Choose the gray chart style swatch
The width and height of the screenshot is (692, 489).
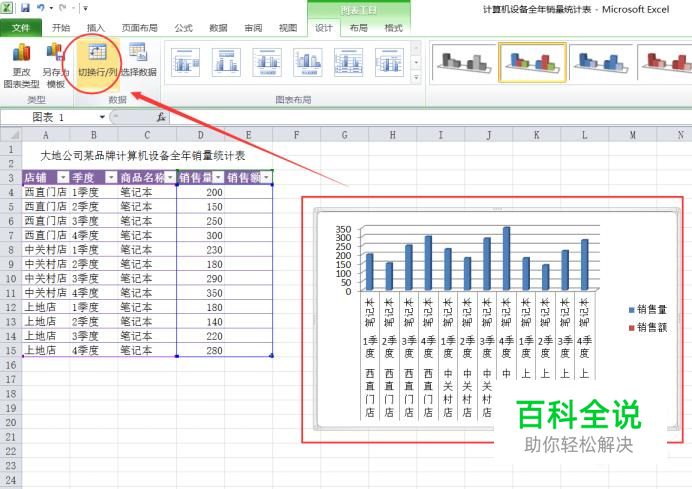463,62
